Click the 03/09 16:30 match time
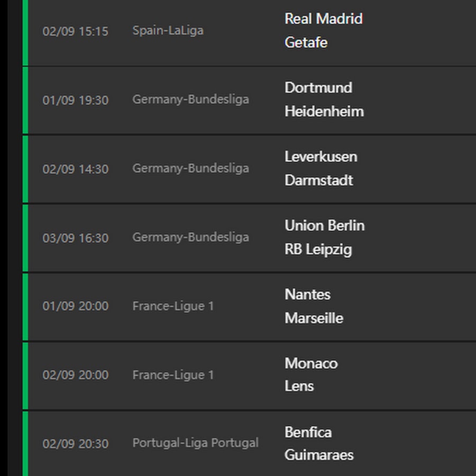476x476 pixels. [x=75, y=238]
